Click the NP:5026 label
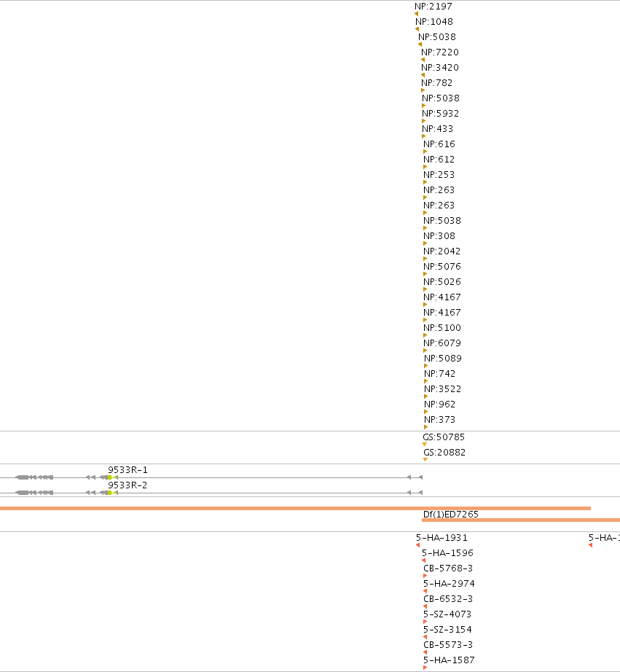Image resolution: width=620 pixels, height=672 pixels. tap(442, 282)
